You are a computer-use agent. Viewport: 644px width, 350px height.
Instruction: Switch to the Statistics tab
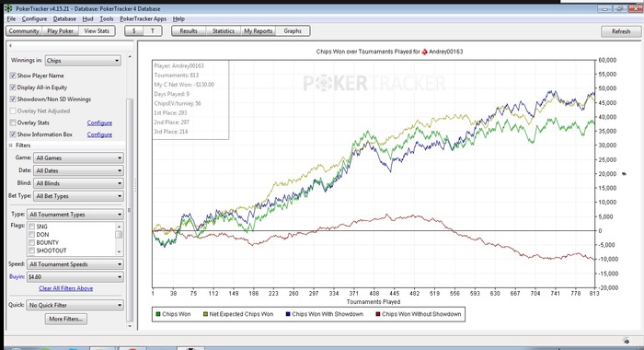pyautogui.click(x=224, y=30)
